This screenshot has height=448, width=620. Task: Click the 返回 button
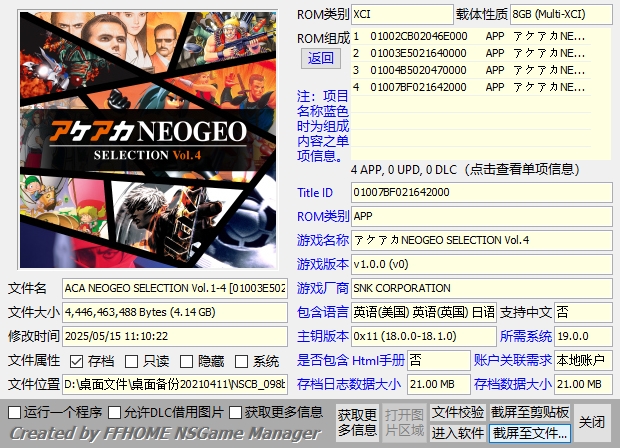tap(321, 58)
